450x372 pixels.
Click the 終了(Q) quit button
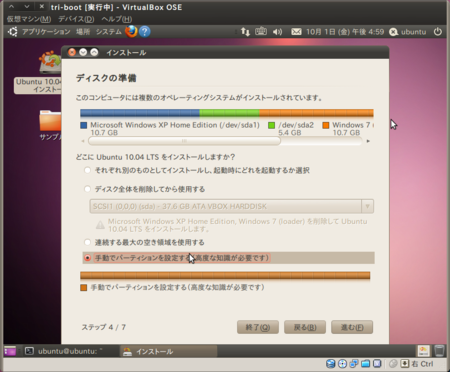coord(258,327)
